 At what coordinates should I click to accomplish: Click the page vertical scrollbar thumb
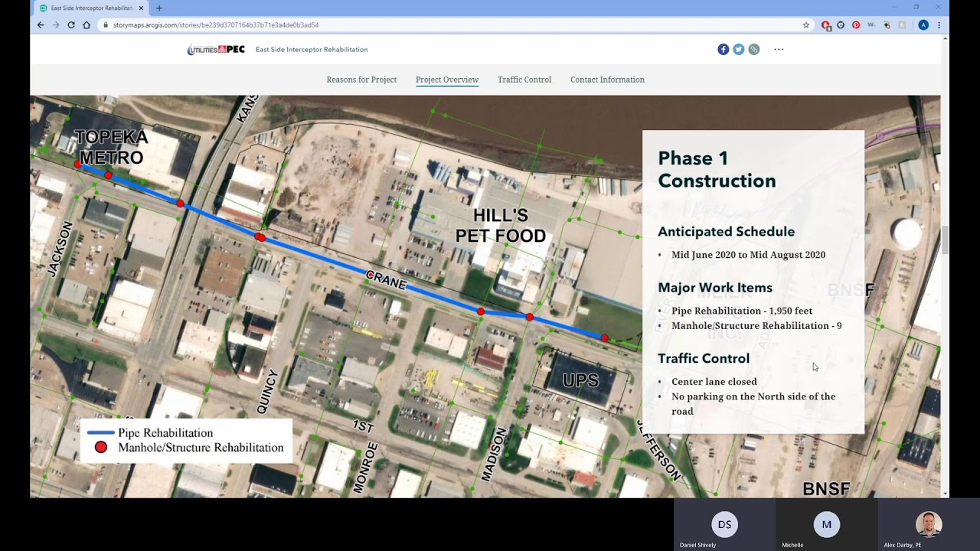tap(945, 240)
